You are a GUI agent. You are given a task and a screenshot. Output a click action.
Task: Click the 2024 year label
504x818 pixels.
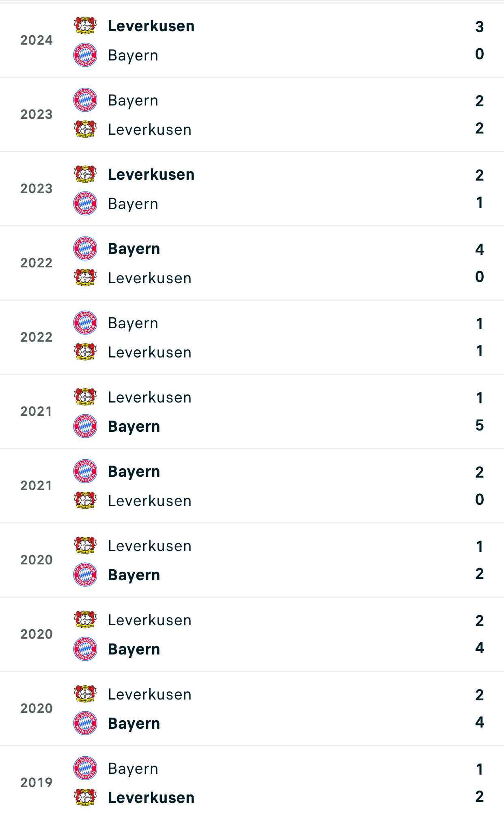click(37, 40)
